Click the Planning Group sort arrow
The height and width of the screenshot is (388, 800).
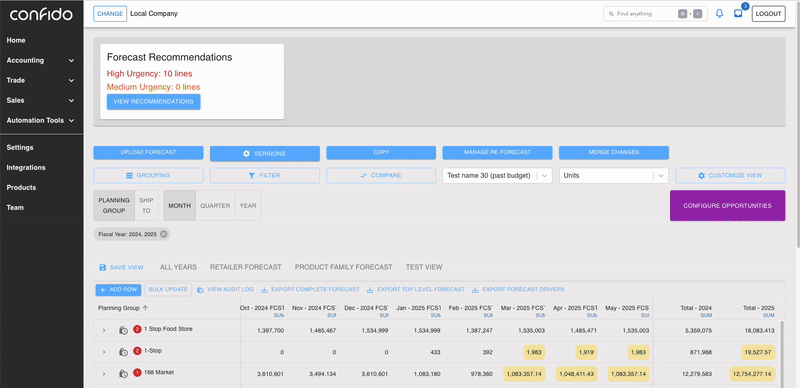tap(145, 308)
